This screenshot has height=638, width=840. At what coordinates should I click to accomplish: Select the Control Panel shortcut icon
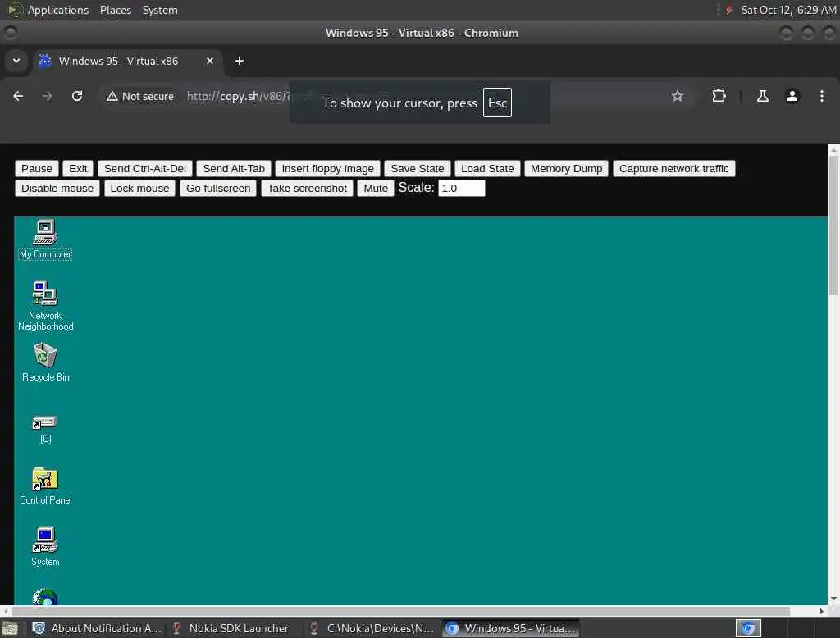(46, 485)
